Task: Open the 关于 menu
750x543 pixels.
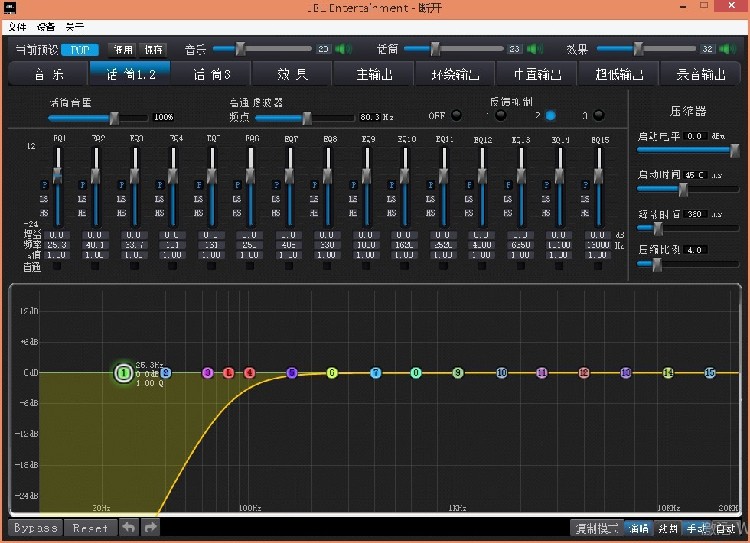Action: click(75, 27)
